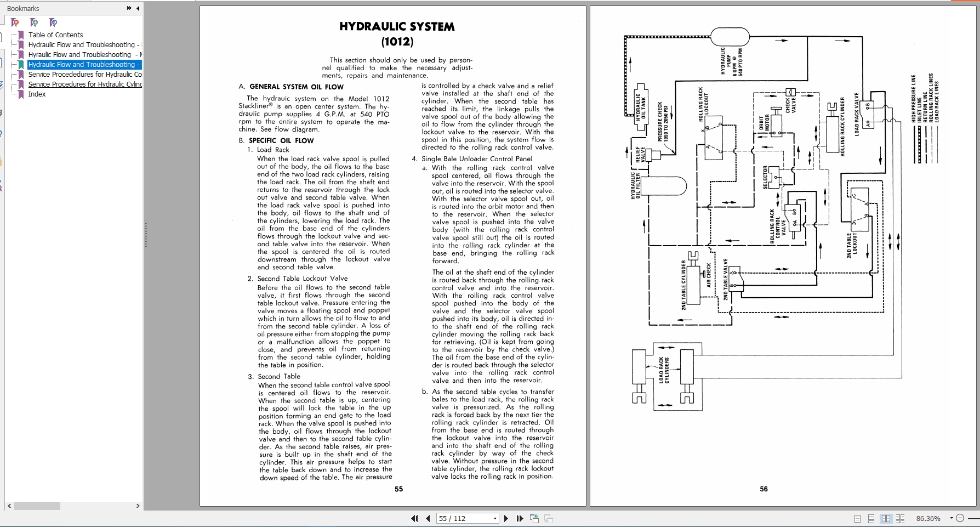Open the zoom percentage dropdown arrow
This screenshot has width=980, height=527.
(952, 518)
